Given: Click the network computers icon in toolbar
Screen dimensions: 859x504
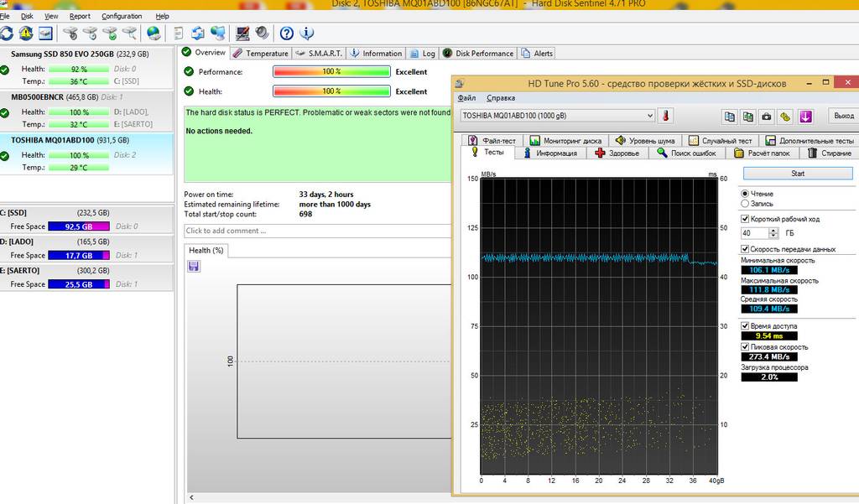Looking at the screenshot, I should [x=218, y=34].
